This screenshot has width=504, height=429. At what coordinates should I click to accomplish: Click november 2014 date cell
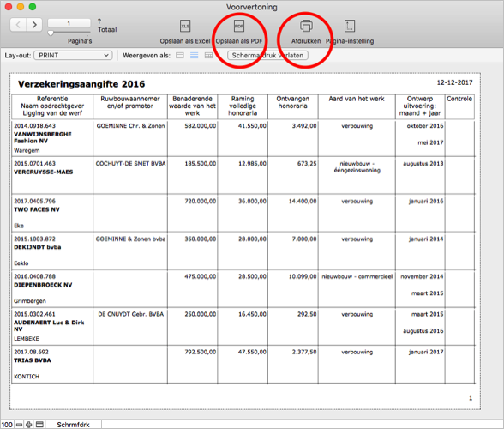422,276
